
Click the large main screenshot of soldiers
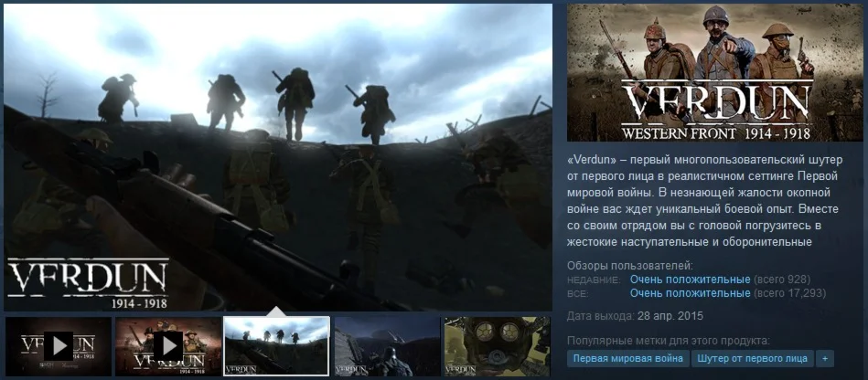tap(278, 158)
